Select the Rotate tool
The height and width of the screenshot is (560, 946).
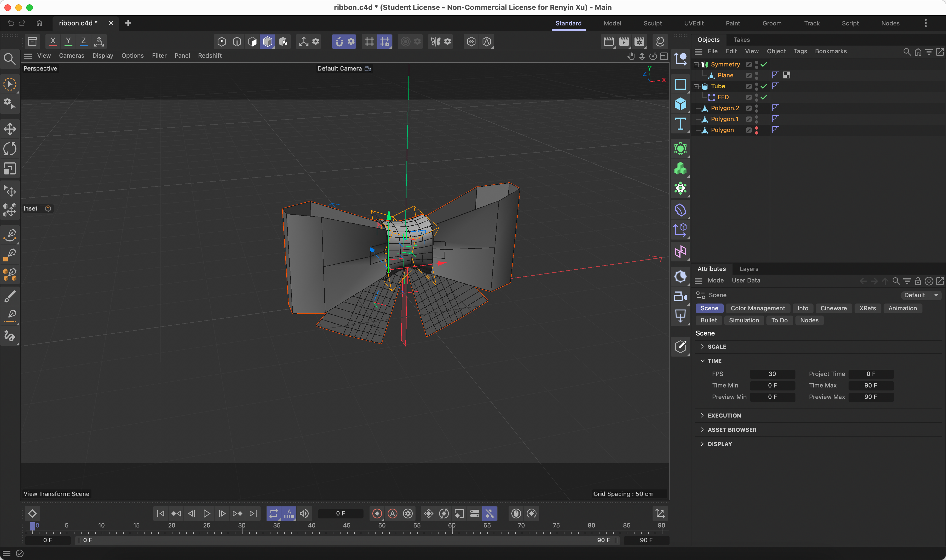pyautogui.click(x=10, y=149)
